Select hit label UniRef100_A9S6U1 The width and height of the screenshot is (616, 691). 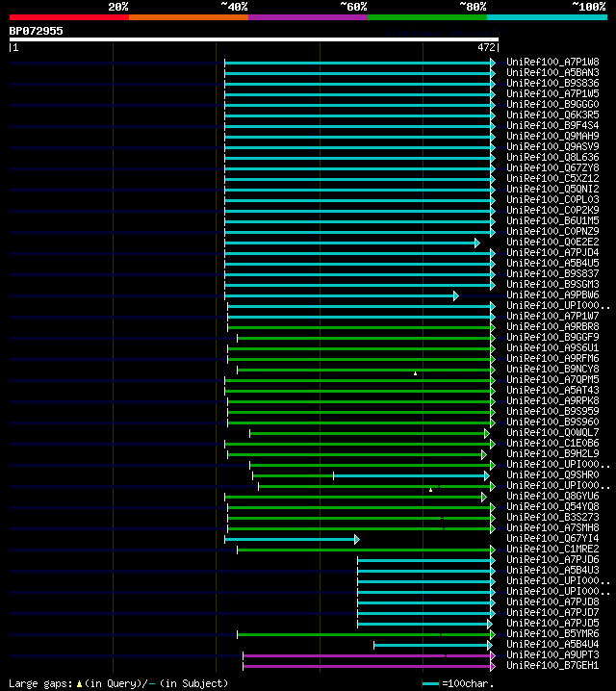pos(552,347)
